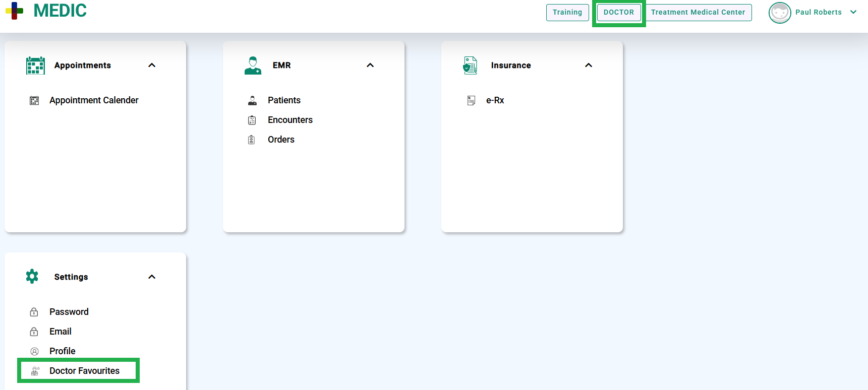Image resolution: width=868 pixels, height=390 pixels.
Task: Click the Insurance document shield icon
Action: tap(470, 66)
